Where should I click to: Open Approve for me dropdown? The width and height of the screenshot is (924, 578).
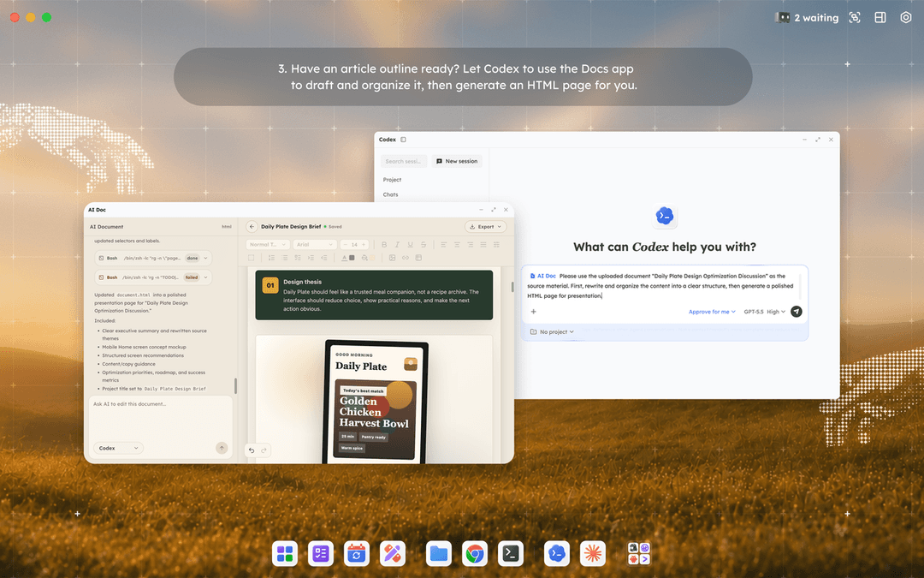tap(712, 312)
